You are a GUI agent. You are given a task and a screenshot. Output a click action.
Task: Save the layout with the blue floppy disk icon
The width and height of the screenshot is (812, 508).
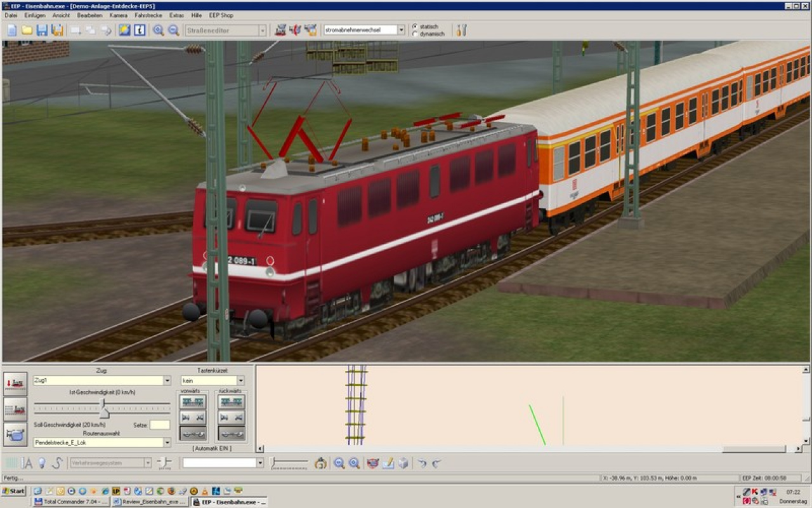tap(42, 30)
